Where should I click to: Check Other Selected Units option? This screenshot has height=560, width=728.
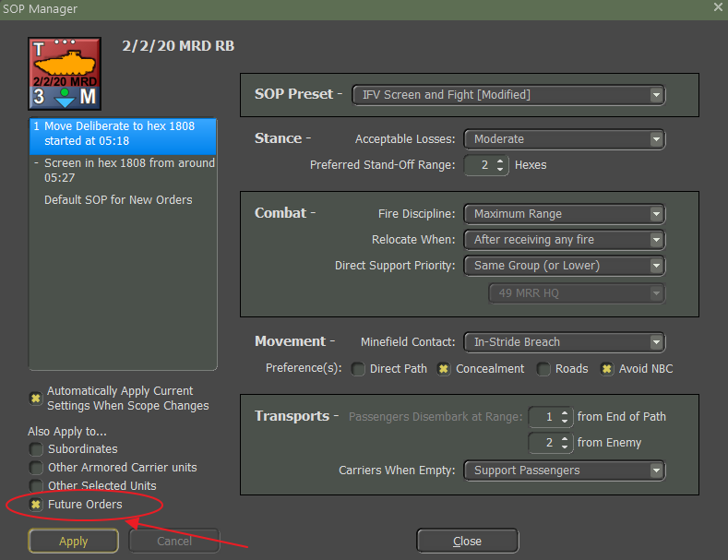click(x=36, y=485)
